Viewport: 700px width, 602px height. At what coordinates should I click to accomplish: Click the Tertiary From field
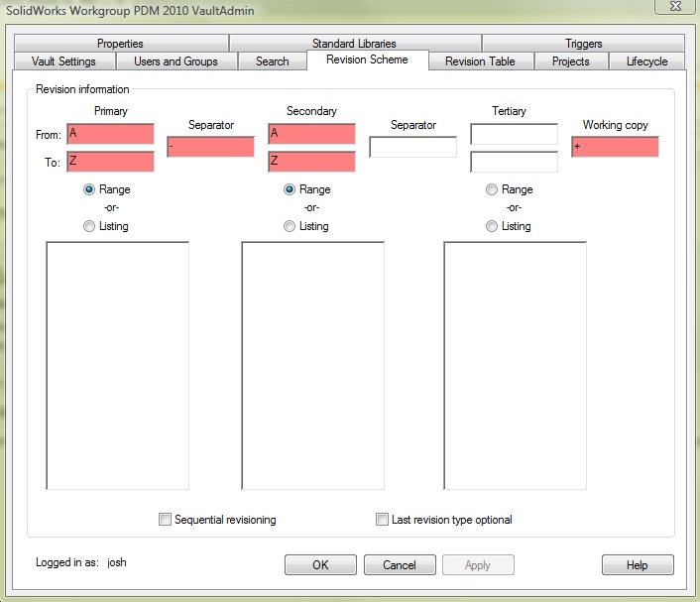point(514,134)
